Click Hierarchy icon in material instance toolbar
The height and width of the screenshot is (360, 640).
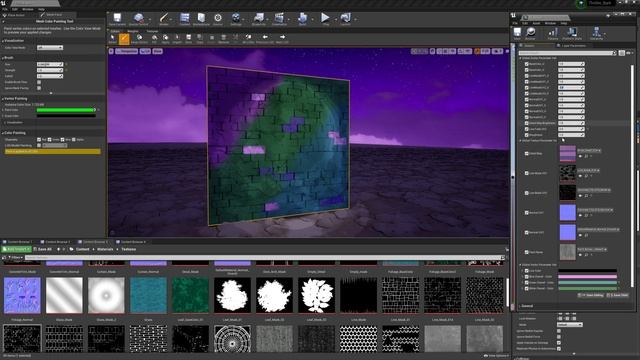click(x=596, y=33)
